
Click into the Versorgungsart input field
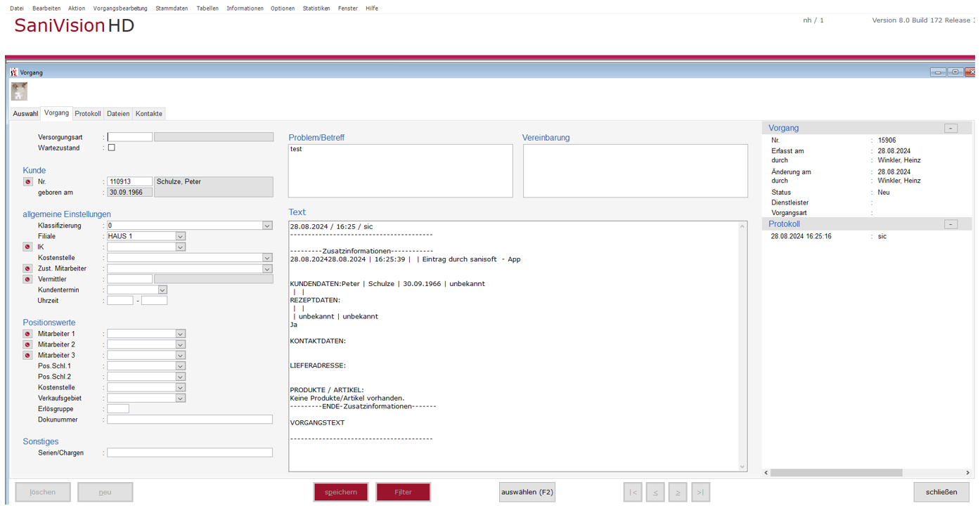coord(129,137)
